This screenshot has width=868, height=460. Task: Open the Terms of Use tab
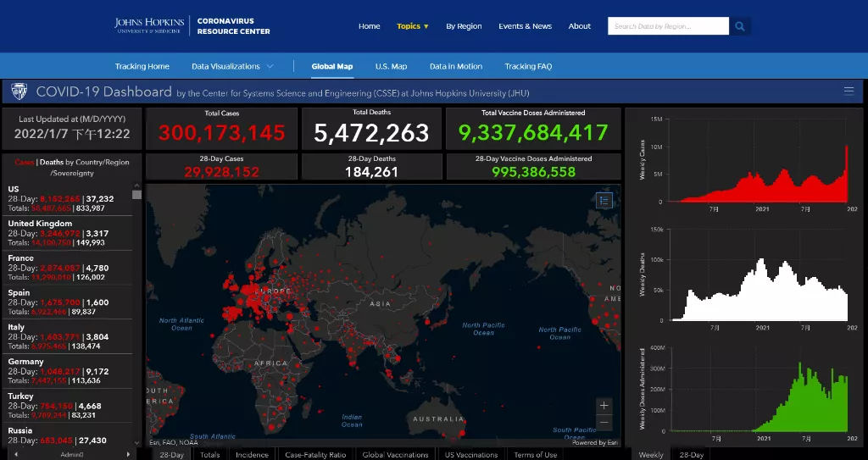click(536, 454)
